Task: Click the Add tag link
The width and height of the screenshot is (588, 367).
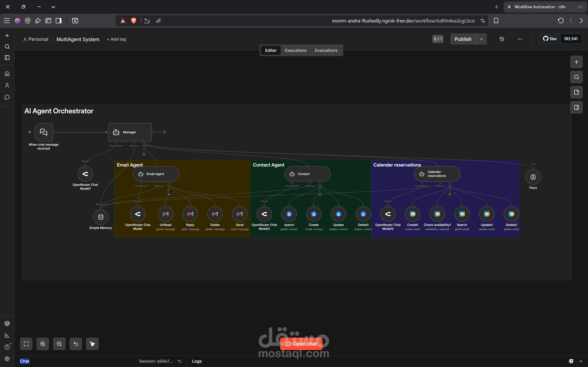Action: tap(116, 39)
